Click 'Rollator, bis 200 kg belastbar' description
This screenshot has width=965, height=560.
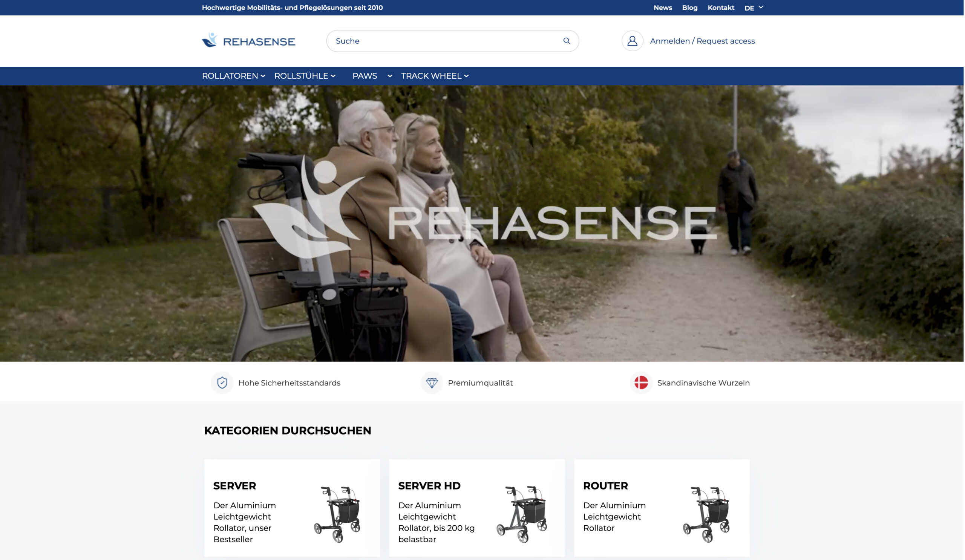point(436,534)
